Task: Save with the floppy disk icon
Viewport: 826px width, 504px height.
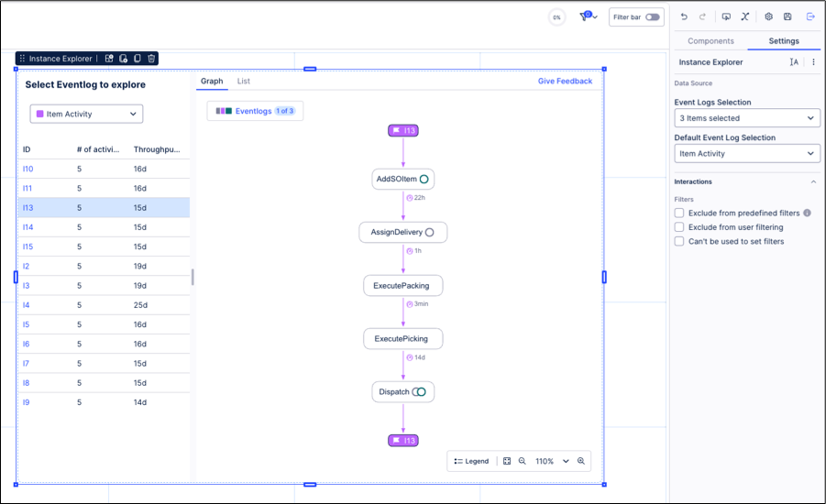Action: (x=787, y=16)
